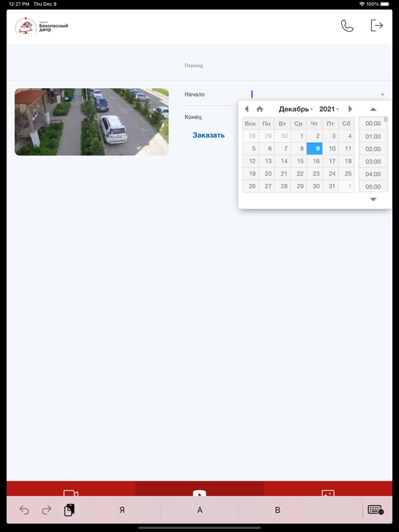Tap the battery indicator in status bar
The width and height of the screenshot is (399, 532).
[385, 4]
